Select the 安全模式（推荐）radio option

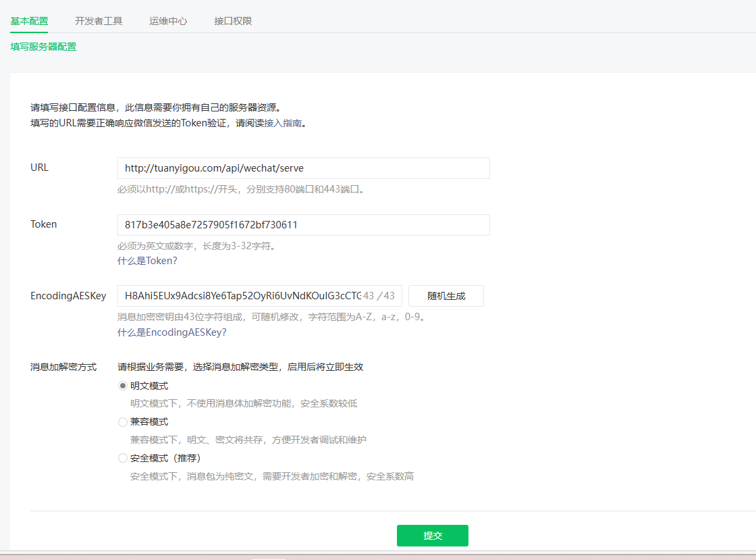[x=123, y=458]
